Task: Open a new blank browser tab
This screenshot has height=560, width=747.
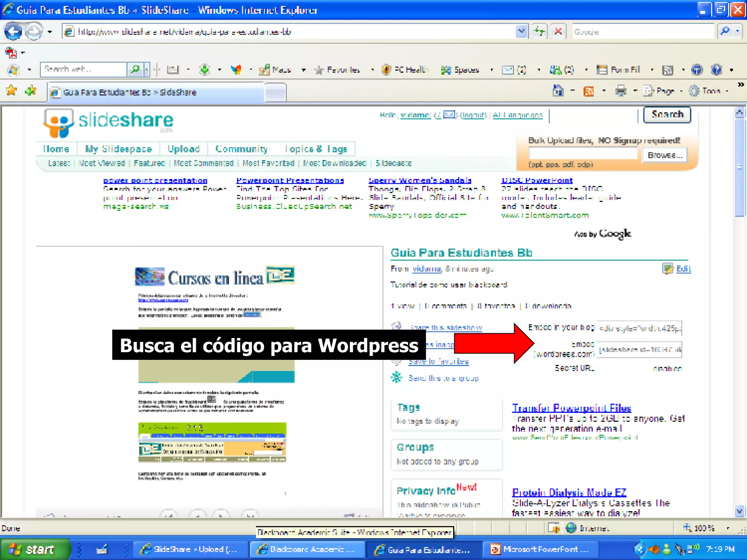Action: [275, 92]
